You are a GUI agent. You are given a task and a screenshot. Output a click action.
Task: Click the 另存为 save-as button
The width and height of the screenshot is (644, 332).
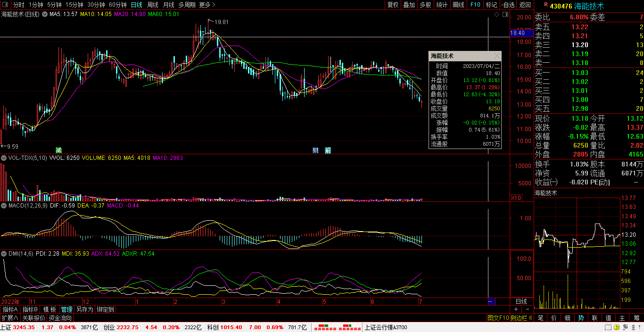coord(85,309)
